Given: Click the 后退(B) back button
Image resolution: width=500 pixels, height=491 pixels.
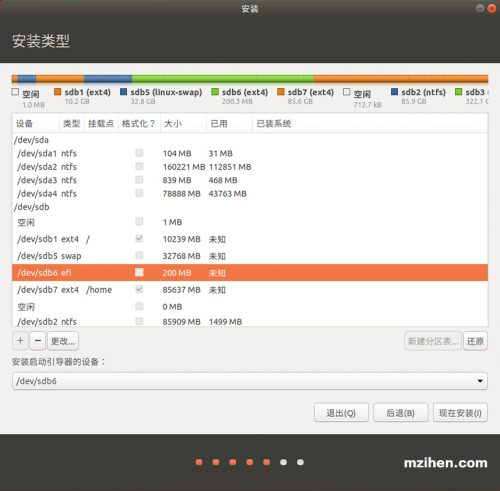Looking at the screenshot, I should 400,413.
